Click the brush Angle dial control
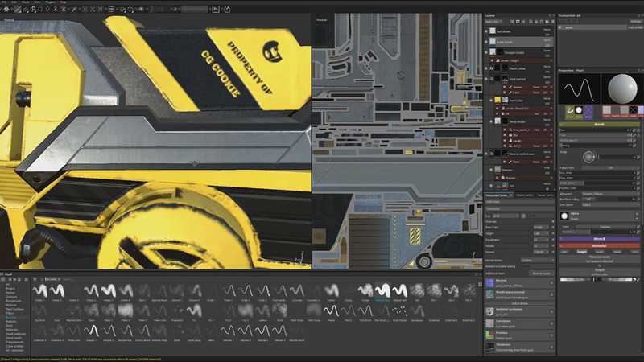 click(x=588, y=157)
